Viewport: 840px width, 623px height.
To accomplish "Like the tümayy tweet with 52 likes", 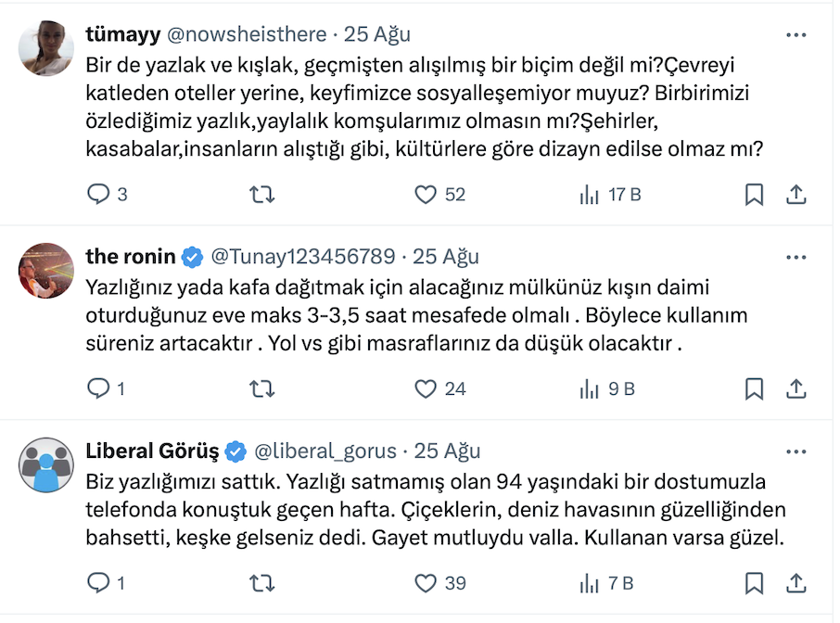I will (x=426, y=194).
